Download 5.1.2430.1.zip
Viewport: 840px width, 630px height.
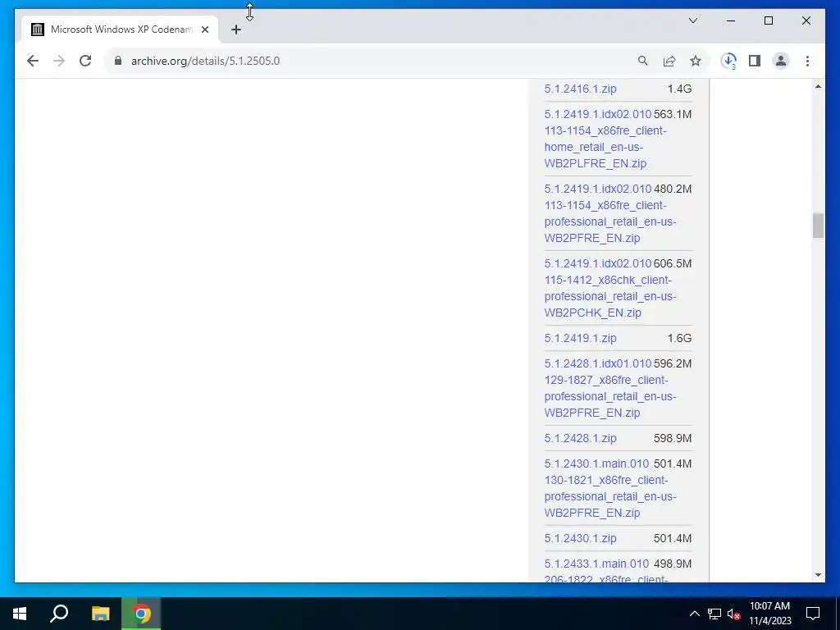click(580, 538)
